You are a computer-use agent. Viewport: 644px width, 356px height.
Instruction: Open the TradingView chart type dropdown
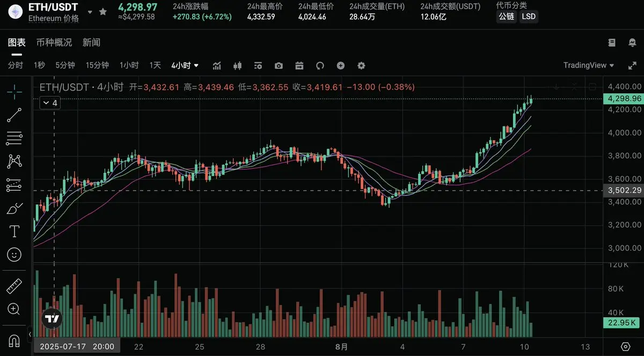(x=589, y=66)
